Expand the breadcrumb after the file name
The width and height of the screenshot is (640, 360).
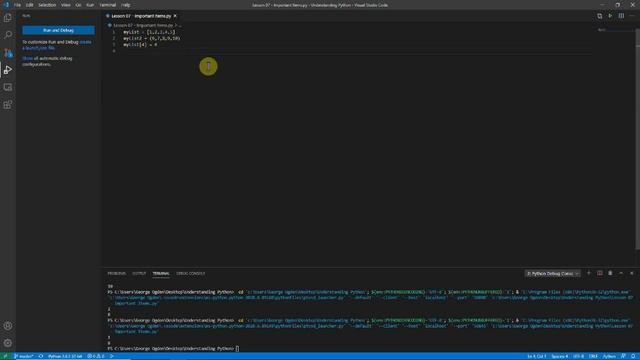tap(180, 25)
